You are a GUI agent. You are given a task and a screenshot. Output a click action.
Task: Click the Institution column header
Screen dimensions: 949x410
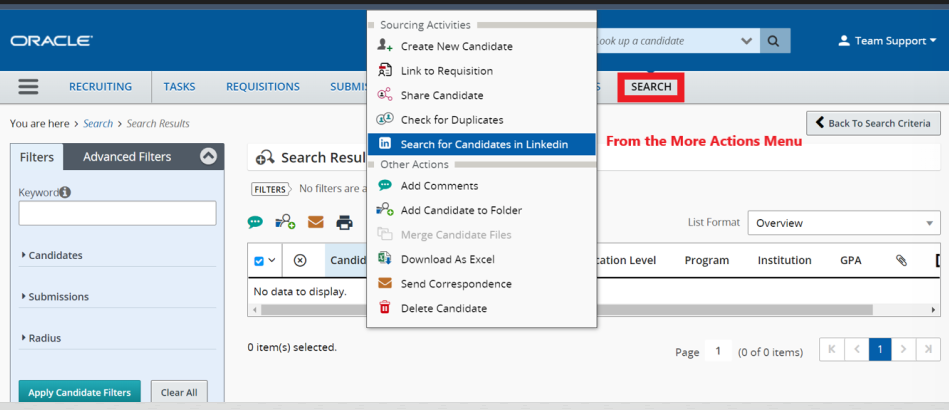click(x=784, y=260)
